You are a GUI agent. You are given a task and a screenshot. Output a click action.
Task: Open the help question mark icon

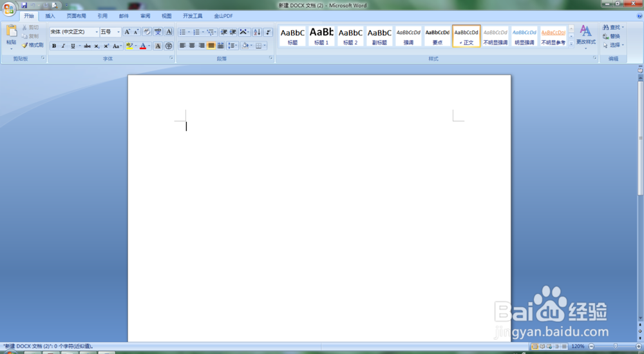(639, 16)
